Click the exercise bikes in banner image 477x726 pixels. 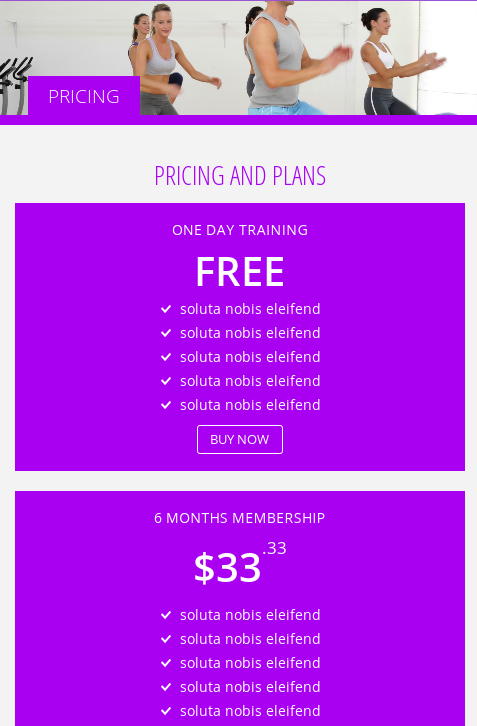click(14, 86)
